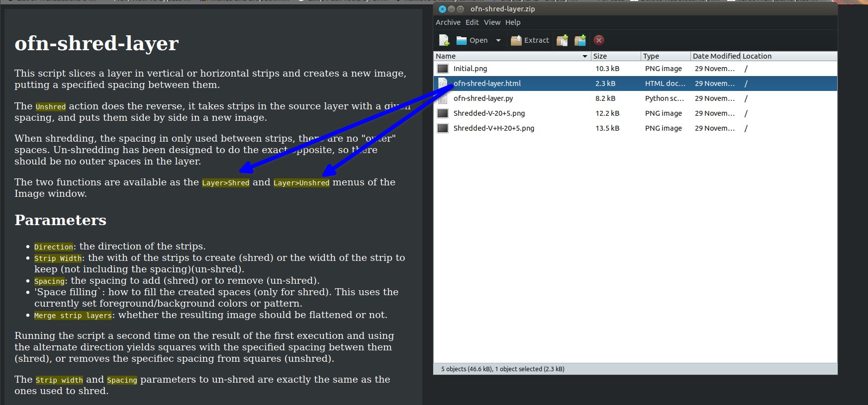Click the archive status bar object count
Screen dimensions: 868x405
[502, 369]
